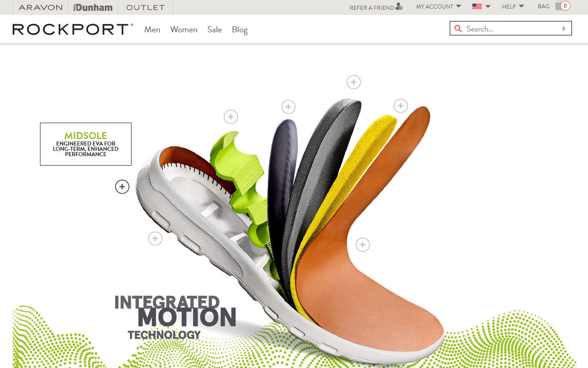Screen dimensions: 588x368
Task: Click the active dark plus hotspot near Midsole label
Action: (122, 187)
